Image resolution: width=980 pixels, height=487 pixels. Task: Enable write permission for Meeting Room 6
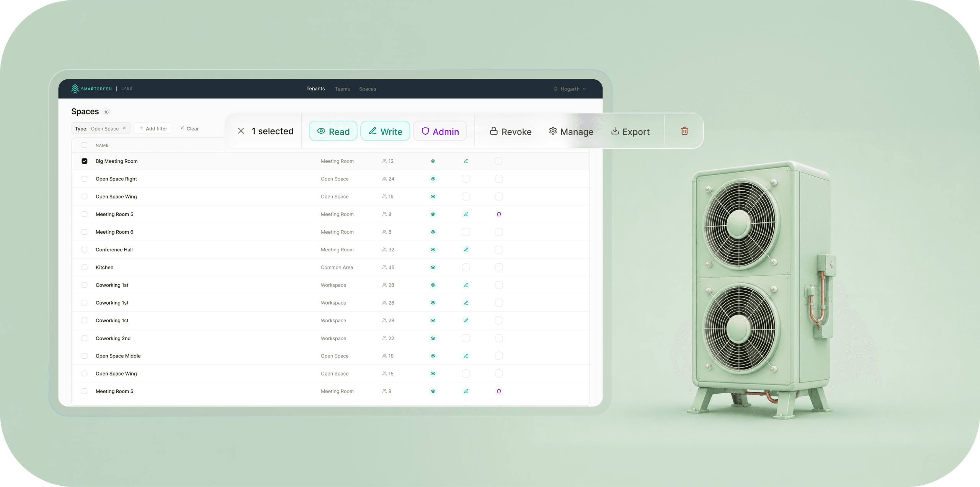click(466, 232)
